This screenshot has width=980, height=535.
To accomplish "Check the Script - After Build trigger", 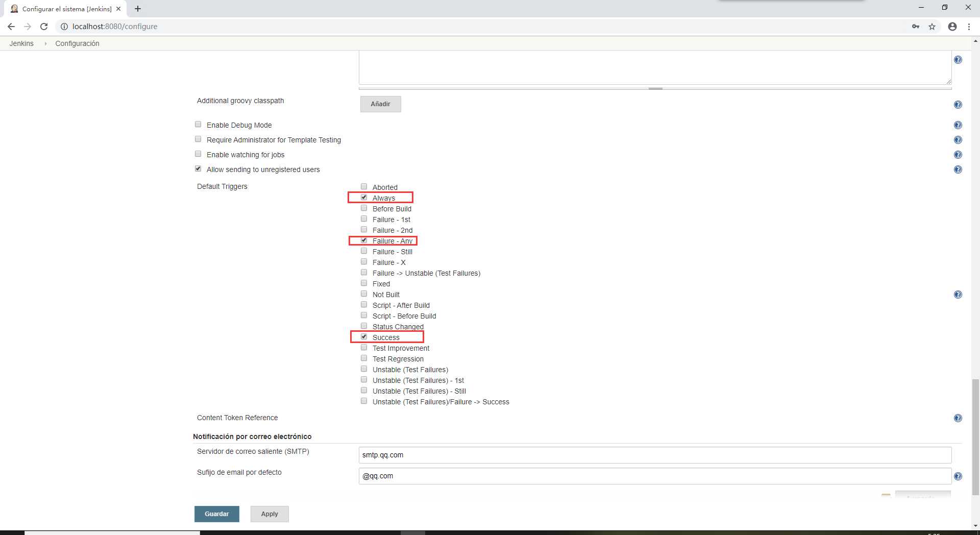I will click(364, 304).
